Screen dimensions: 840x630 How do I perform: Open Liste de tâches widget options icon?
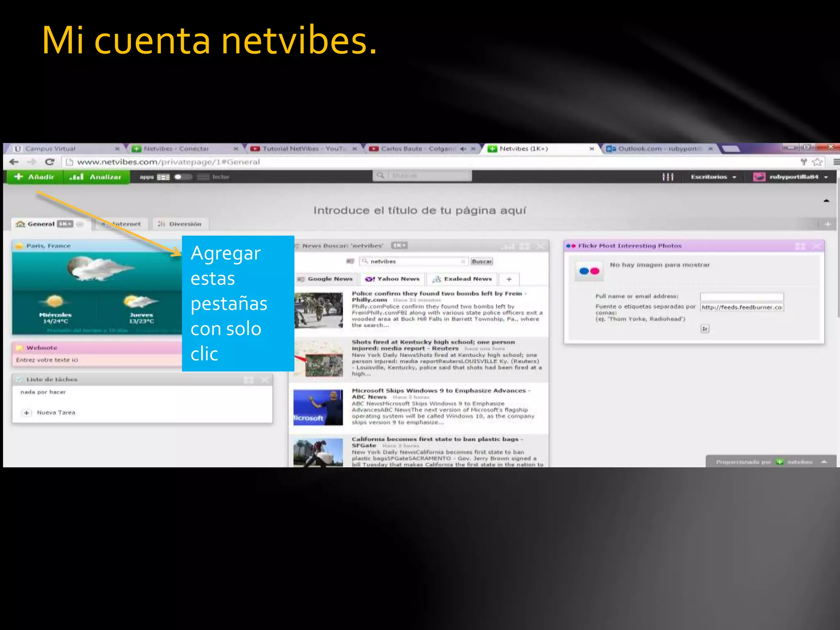(x=249, y=380)
